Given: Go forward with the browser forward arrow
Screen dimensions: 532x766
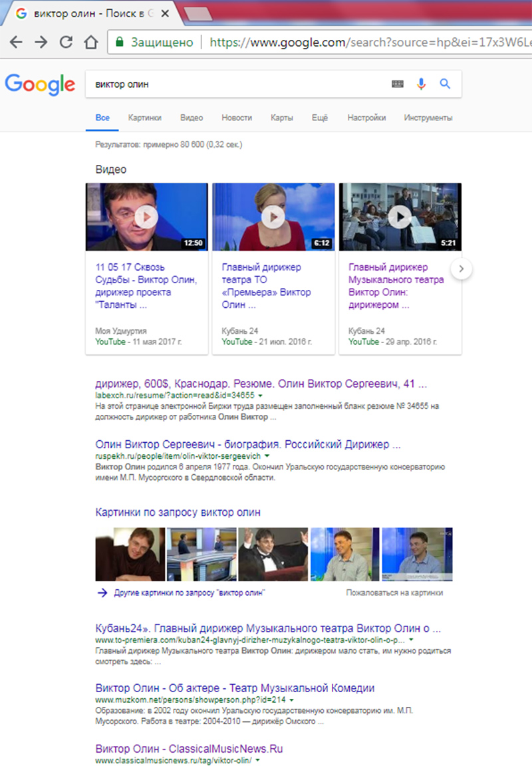Looking at the screenshot, I should click(x=41, y=42).
